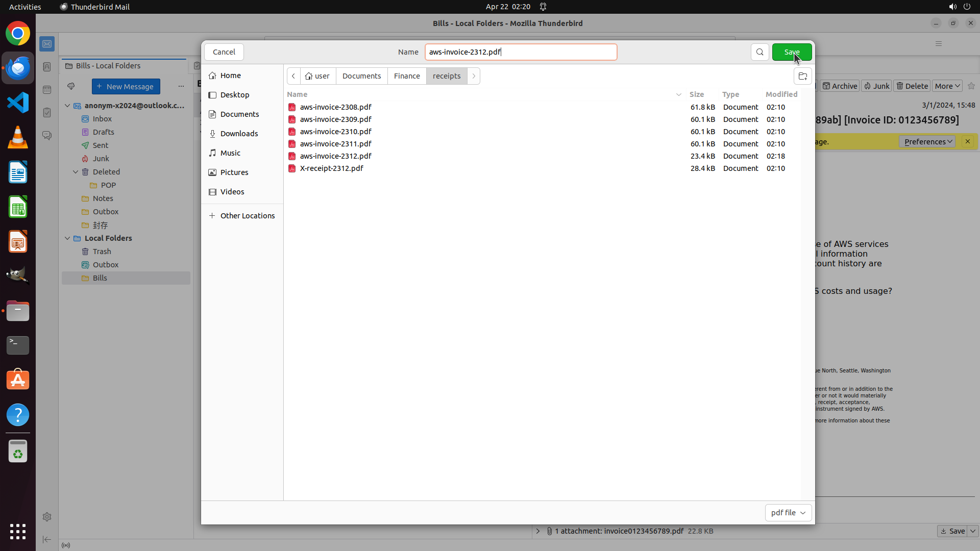Viewport: 980px width, 551px height.
Task: Open Thunderbird address book icon in sidebar
Action: (47, 67)
